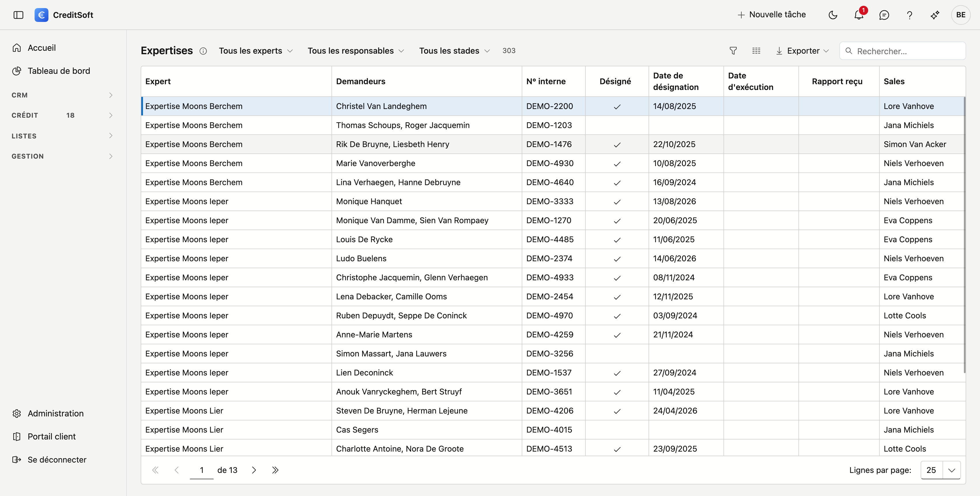Open the lines per page selector

(x=941, y=470)
